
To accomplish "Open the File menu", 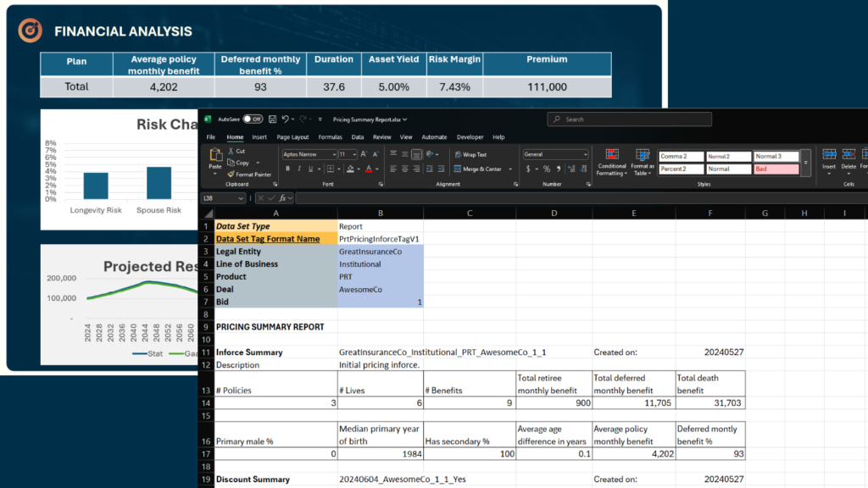I will 211,136.
